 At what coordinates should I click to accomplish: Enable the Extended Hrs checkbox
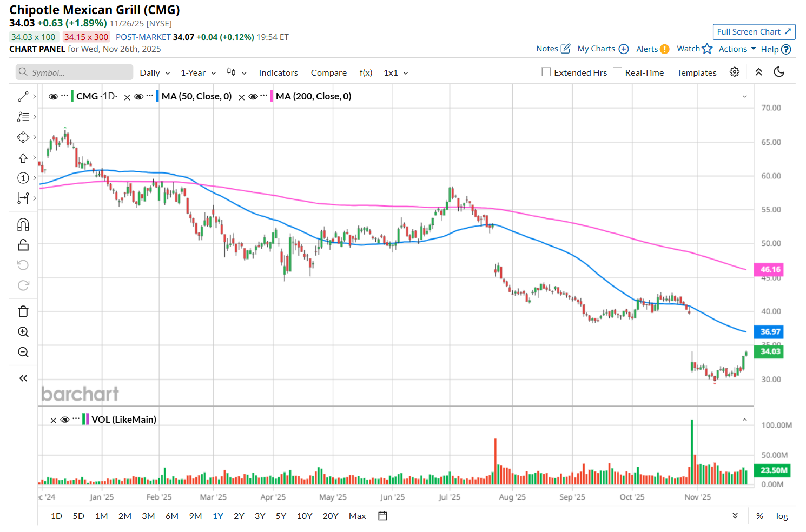tap(546, 72)
